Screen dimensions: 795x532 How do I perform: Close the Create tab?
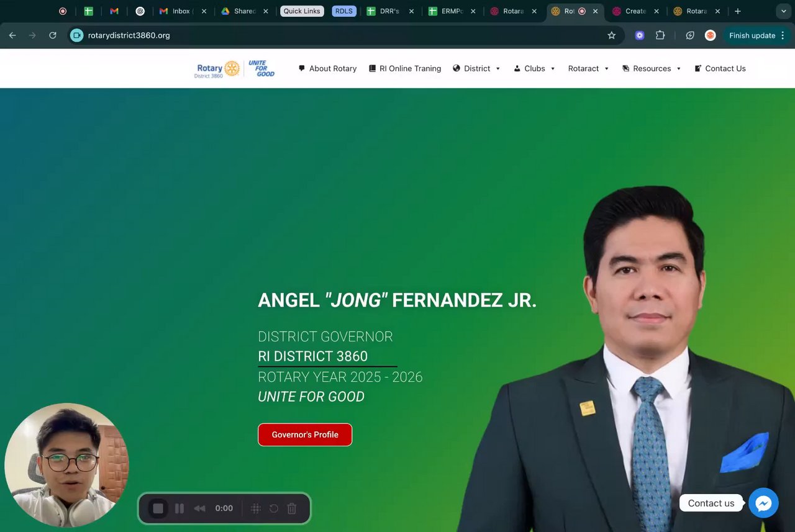656,11
